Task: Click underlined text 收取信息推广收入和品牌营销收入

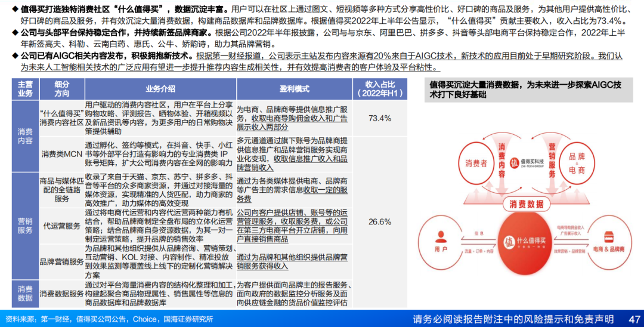Action: point(292,163)
